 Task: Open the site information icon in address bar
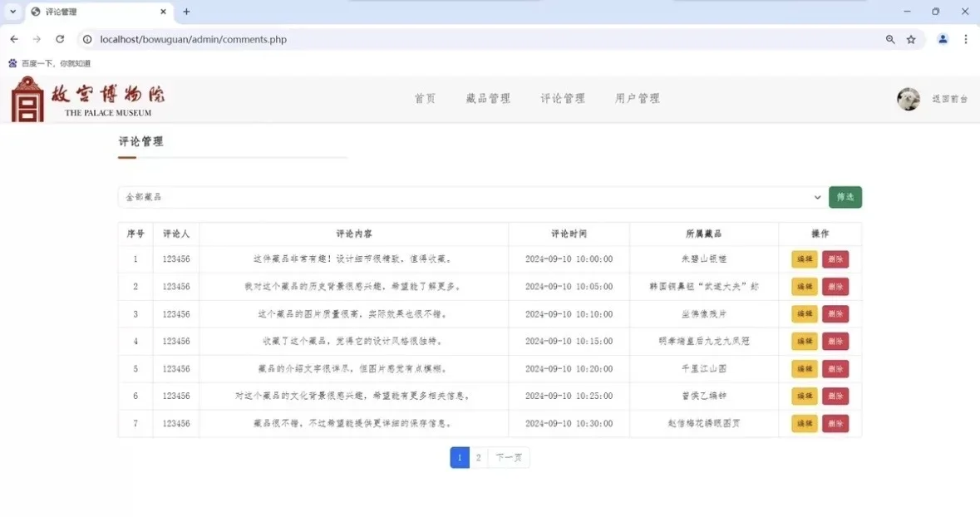[x=87, y=39]
